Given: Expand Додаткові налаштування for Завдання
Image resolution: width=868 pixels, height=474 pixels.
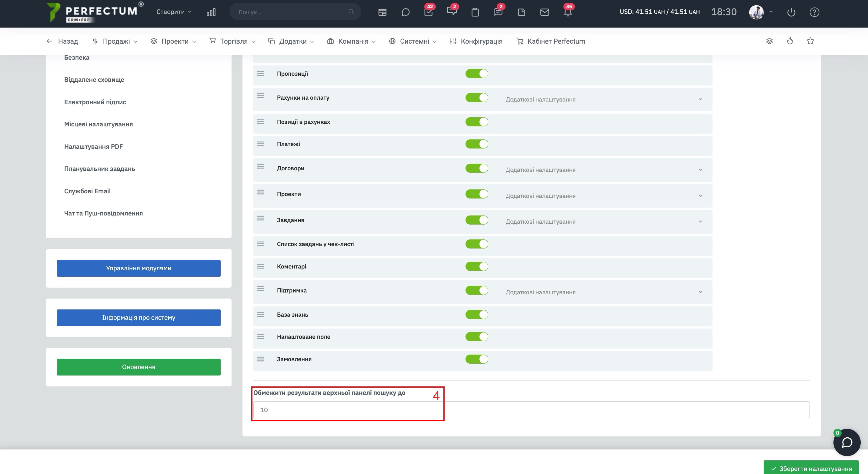Looking at the screenshot, I should [x=604, y=222].
